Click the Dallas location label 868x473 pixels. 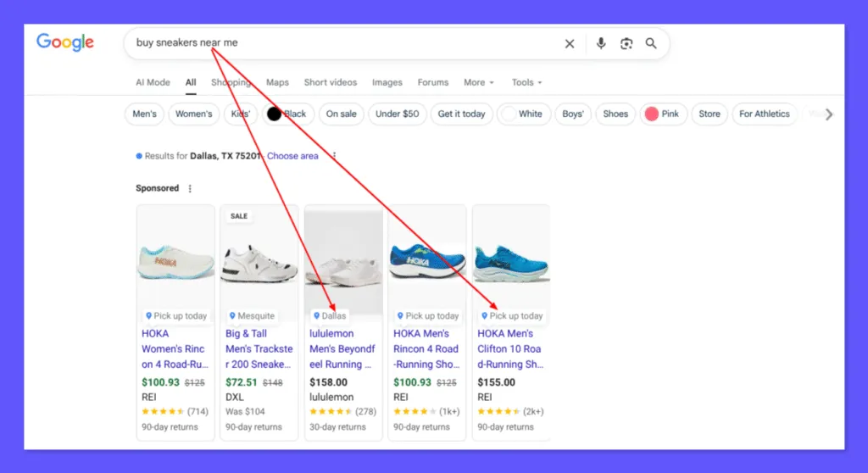pos(330,315)
